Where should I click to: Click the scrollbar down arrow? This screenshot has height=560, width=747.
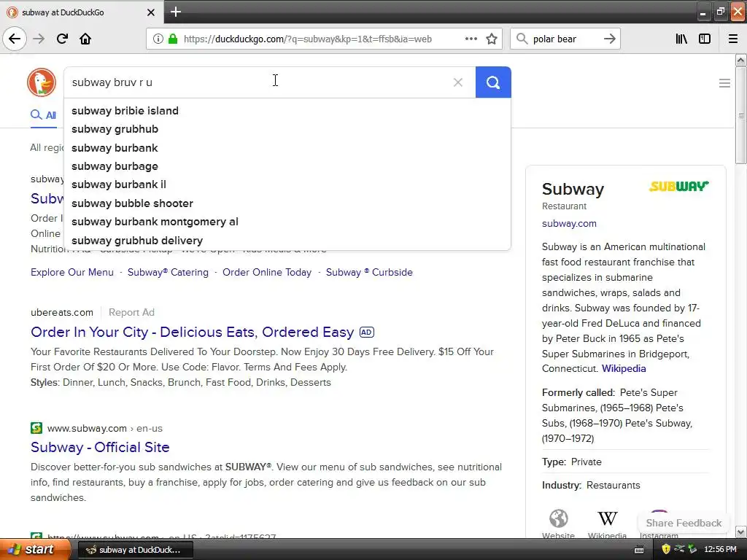[740, 532]
